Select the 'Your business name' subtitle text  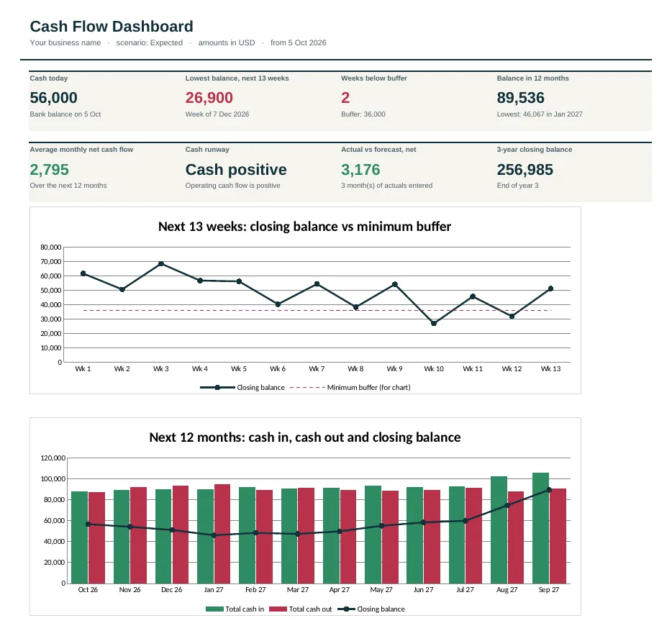65,43
